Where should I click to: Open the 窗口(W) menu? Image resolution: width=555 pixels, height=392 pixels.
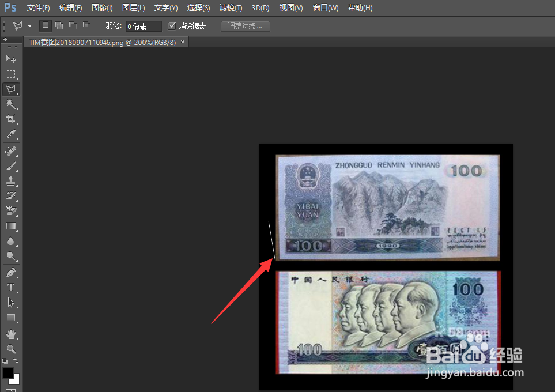tap(325, 8)
